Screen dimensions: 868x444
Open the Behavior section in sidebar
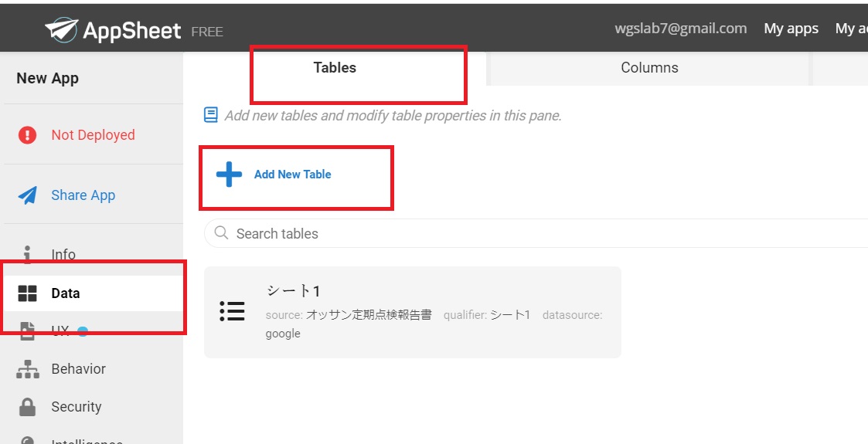(x=78, y=369)
